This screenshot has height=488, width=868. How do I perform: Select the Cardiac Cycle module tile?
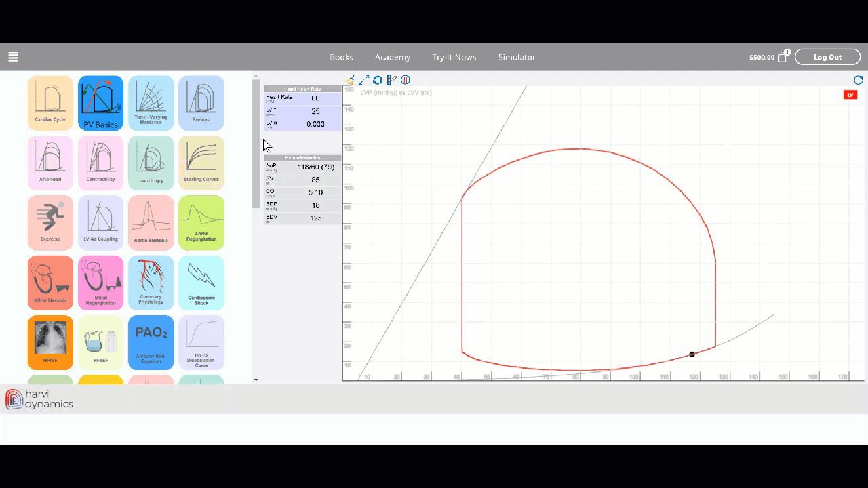pyautogui.click(x=50, y=103)
